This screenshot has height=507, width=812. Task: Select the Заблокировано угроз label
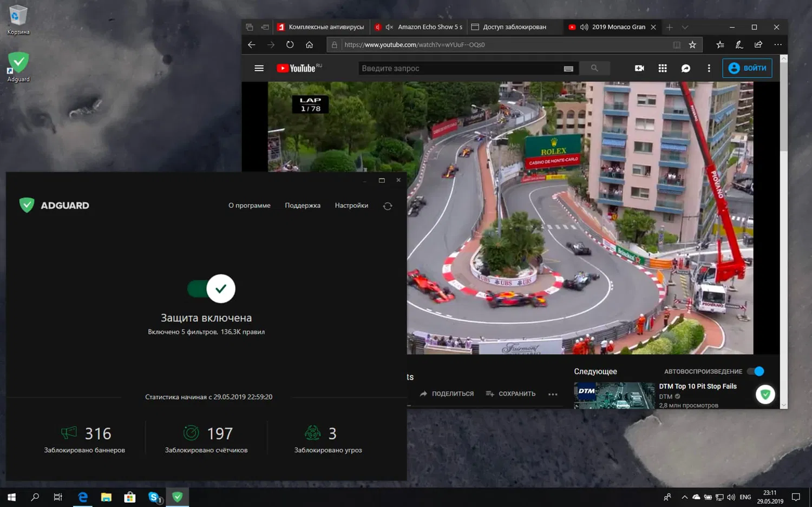pos(328,450)
